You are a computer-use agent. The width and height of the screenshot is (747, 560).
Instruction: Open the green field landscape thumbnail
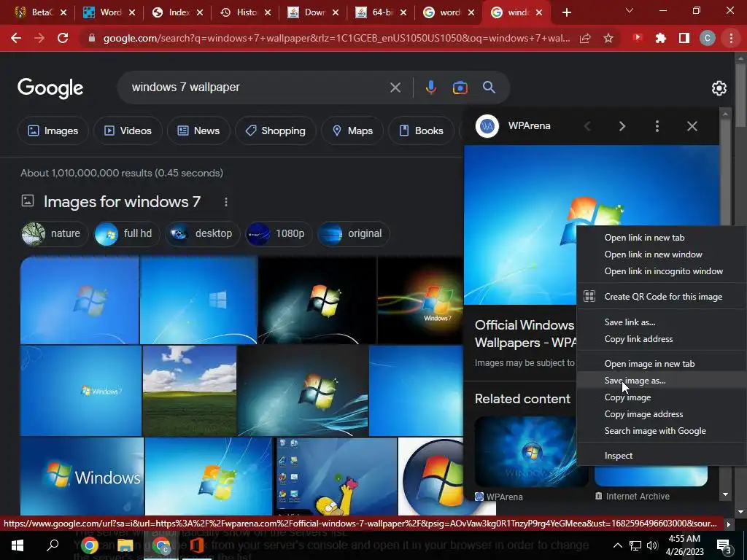[x=190, y=391]
